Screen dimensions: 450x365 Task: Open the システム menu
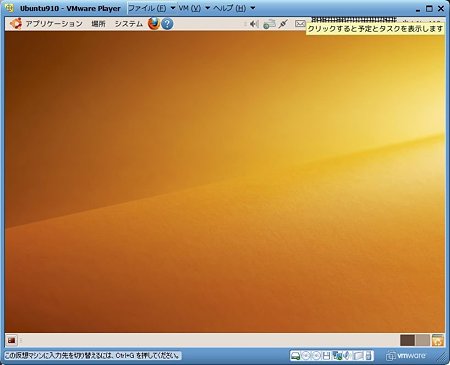tap(128, 24)
